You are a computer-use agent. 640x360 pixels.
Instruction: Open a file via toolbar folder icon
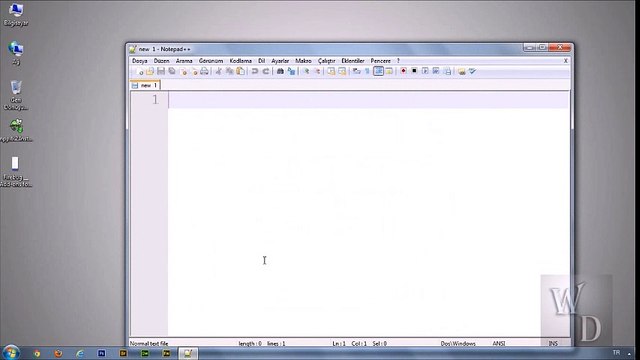[x=150, y=71]
